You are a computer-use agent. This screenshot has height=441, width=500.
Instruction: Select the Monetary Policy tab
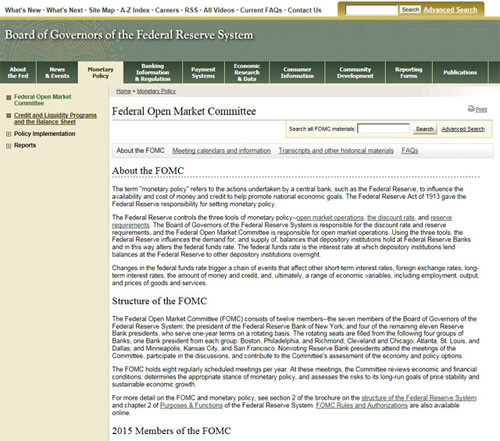(x=101, y=73)
